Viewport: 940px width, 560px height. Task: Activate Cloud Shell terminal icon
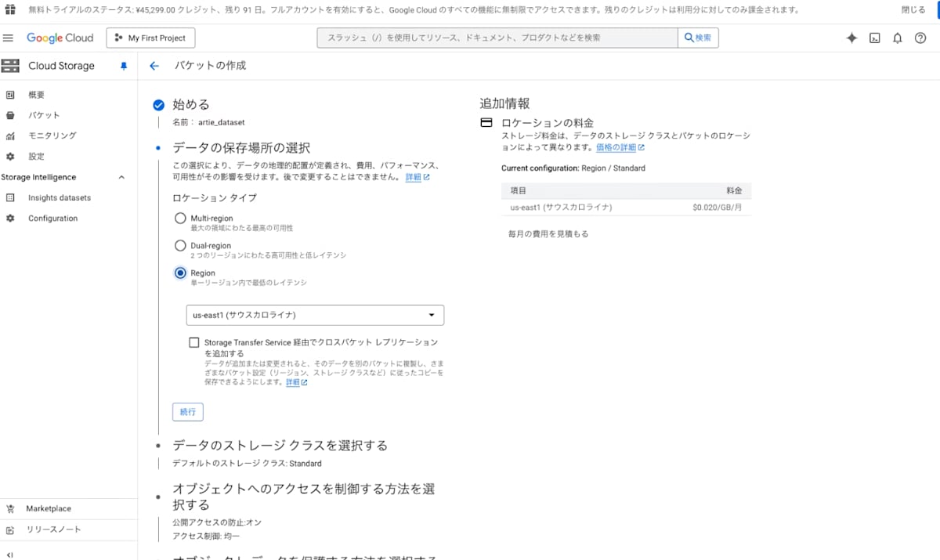click(875, 38)
